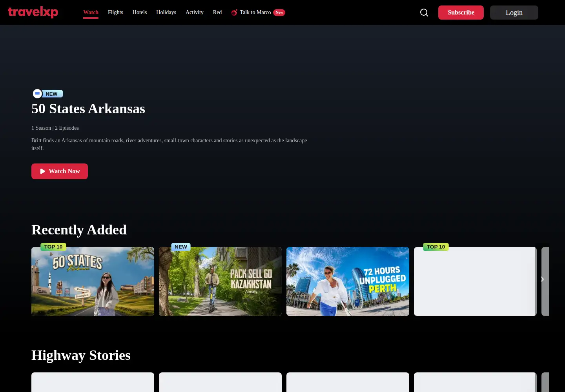Open the 50 States thumbnail

93,281
